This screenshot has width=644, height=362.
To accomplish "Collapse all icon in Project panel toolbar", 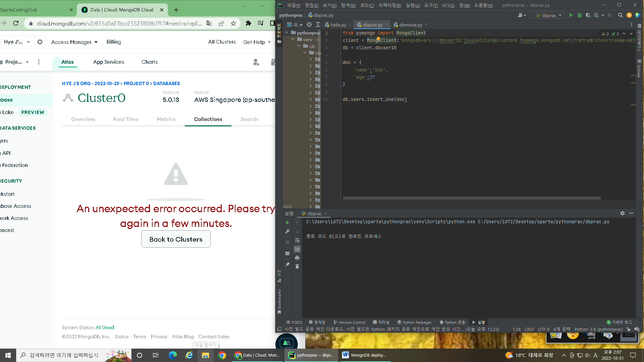I will 318,24.
